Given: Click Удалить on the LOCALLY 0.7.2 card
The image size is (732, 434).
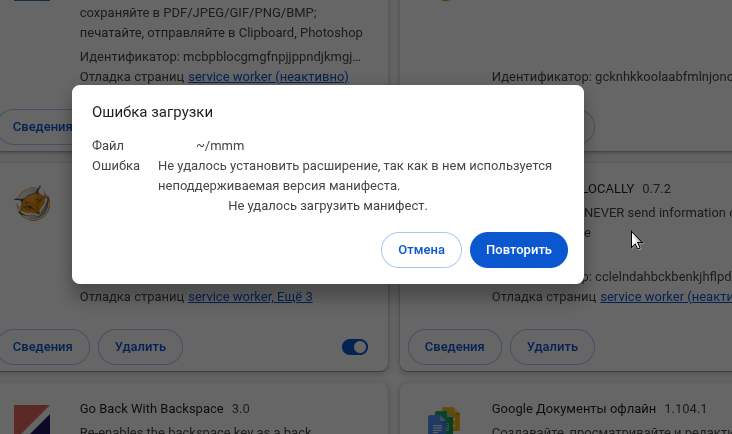Looking at the screenshot, I should (x=552, y=347).
